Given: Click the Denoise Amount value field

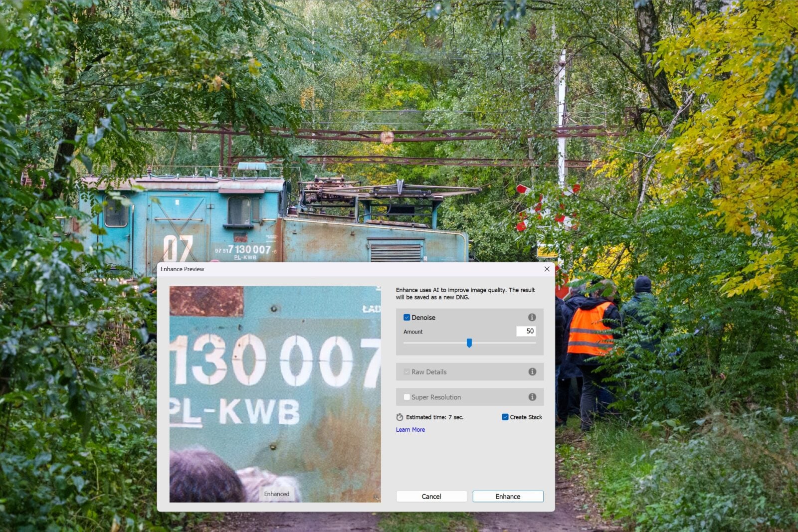Looking at the screenshot, I should click(x=526, y=331).
